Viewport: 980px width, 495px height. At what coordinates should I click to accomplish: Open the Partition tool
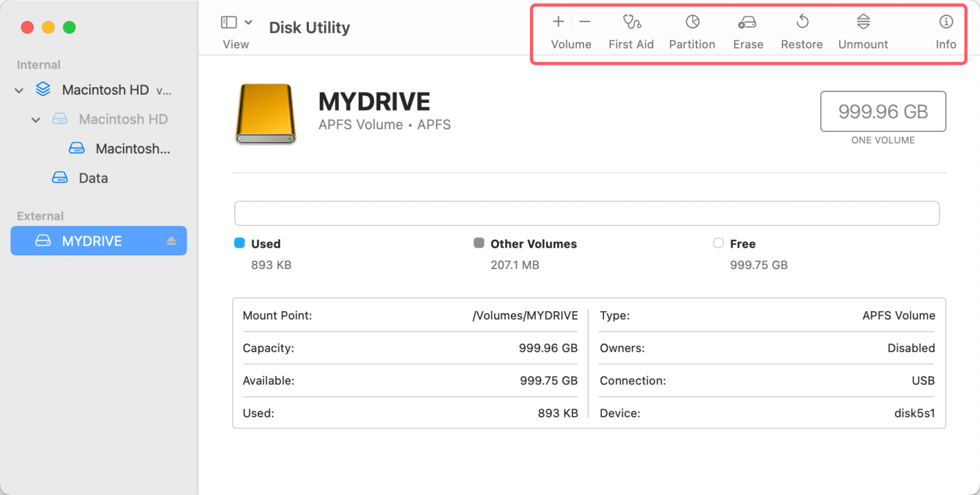[692, 23]
